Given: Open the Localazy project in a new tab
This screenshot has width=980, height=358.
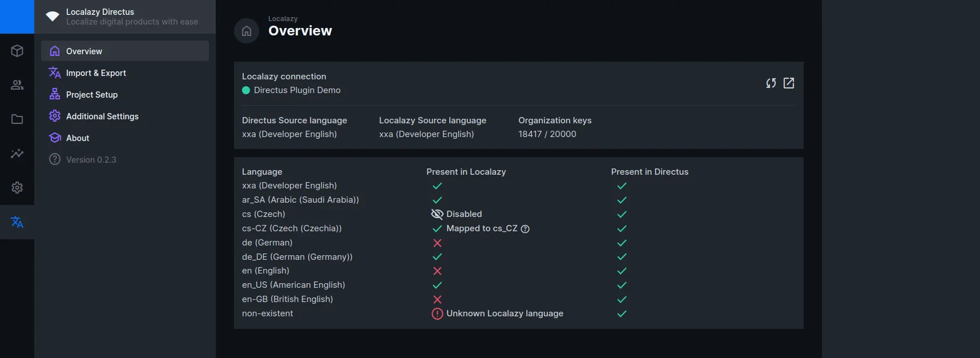Looking at the screenshot, I should tap(789, 83).
